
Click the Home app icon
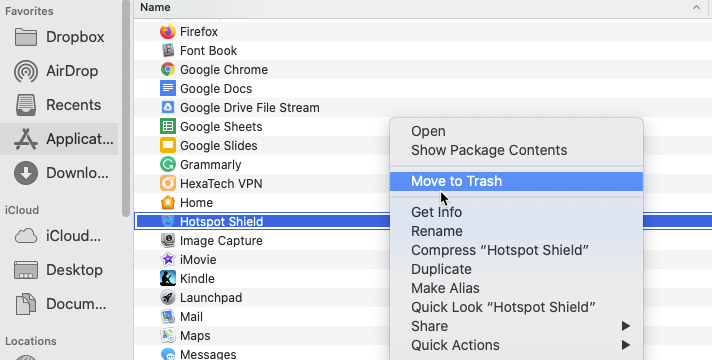click(x=168, y=202)
